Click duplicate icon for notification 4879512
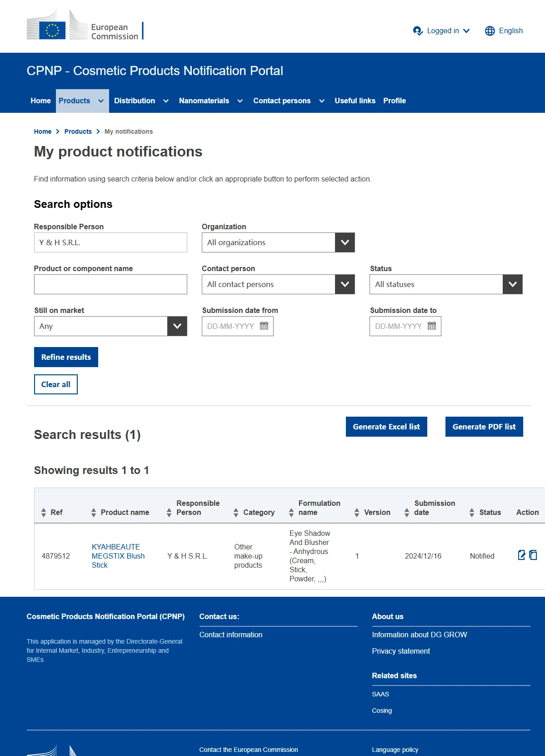This screenshot has height=756, width=545. tap(533, 555)
